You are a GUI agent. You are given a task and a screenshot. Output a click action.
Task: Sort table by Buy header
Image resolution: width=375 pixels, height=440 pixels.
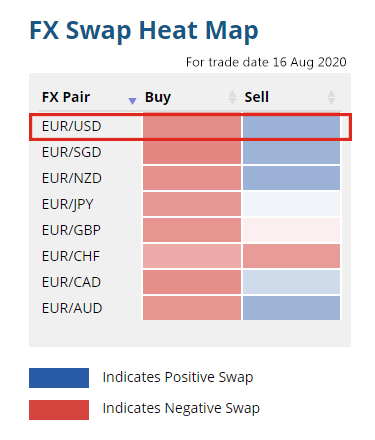tap(158, 97)
